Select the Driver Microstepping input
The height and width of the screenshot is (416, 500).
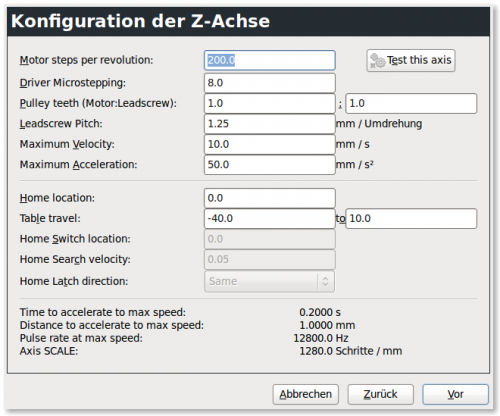270,83
